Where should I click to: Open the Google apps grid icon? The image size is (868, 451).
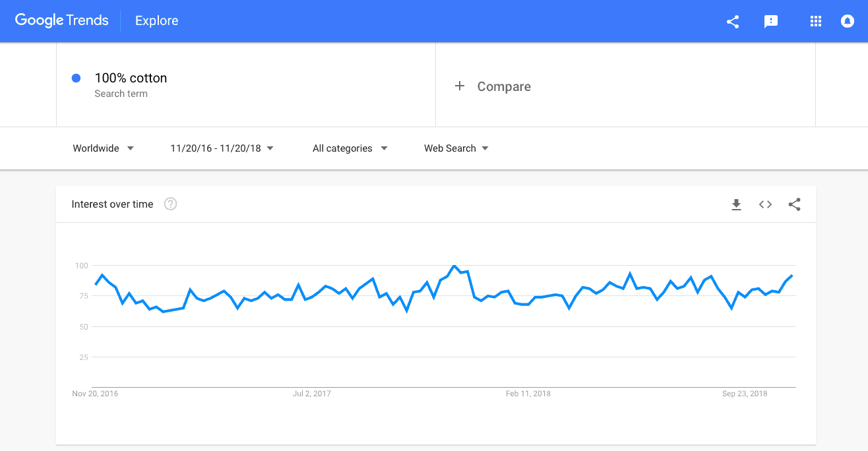pyautogui.click(x=816, y=22)
